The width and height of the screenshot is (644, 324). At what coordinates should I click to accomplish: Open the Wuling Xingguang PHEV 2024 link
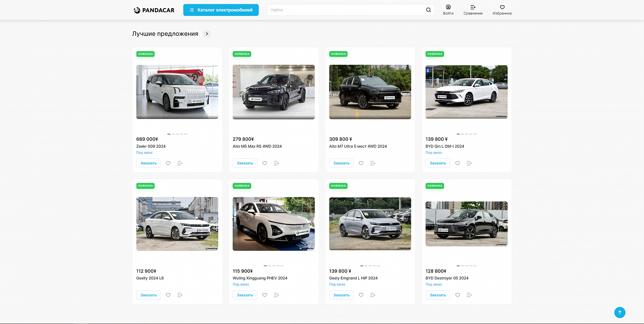pos(260,278)
